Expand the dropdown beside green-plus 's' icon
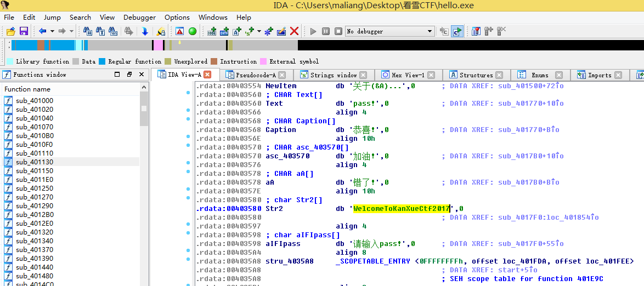 coord(260,31)
